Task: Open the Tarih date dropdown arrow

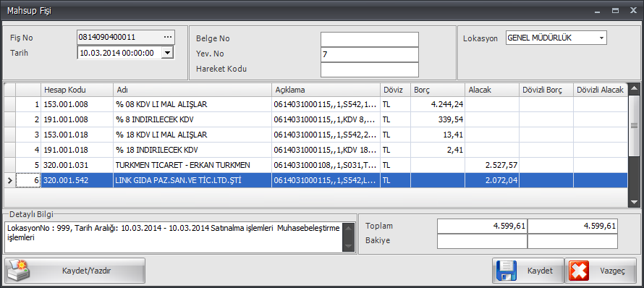Action: 167,53
